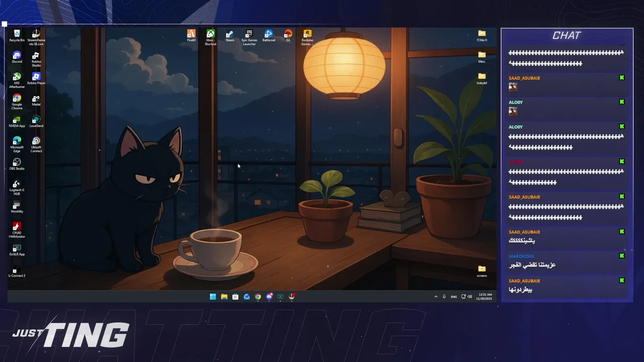Launch the Epic Games Launcher desktop icon
The image size is (644, 362).
[249, 37]
